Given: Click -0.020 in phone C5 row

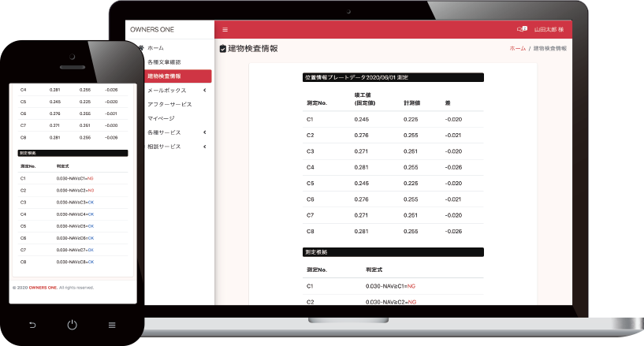Looking at the screenshot, I should (x=111, y=102).
